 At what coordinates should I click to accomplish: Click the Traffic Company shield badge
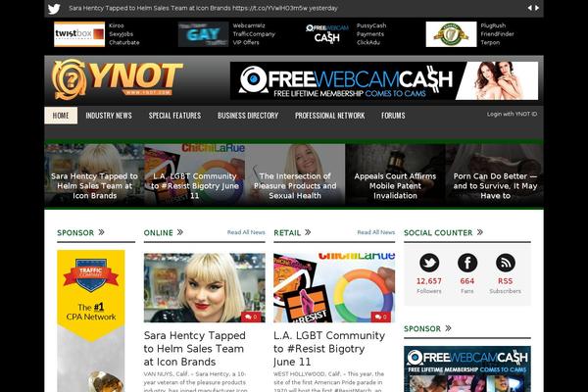pos(91,274)
